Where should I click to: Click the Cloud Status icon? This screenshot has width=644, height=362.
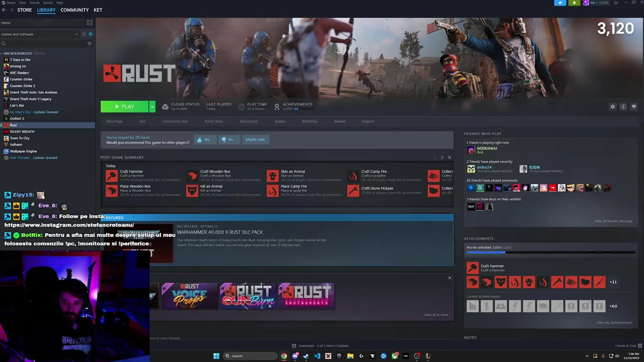pyautogui.click(x=165, y=107)
